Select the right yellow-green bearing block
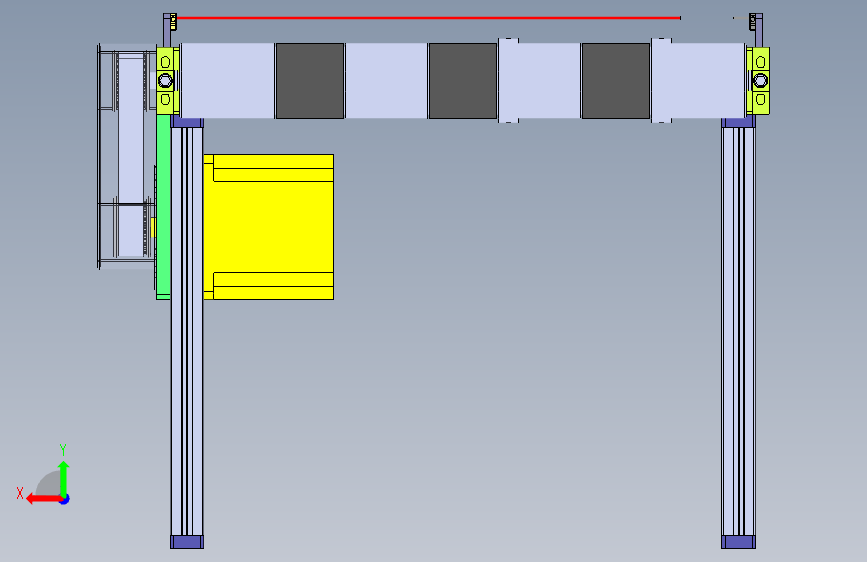The image size is (867, 562). (758, 81)
